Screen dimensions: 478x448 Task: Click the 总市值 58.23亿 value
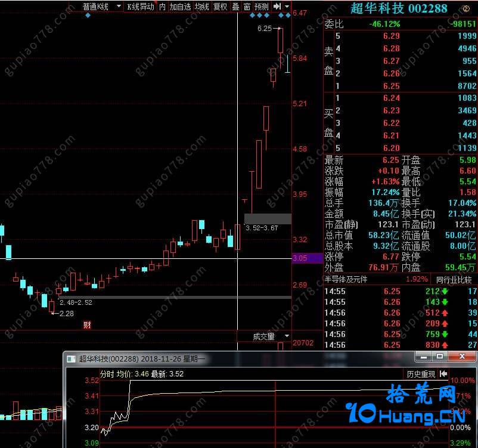pos(383,235)
